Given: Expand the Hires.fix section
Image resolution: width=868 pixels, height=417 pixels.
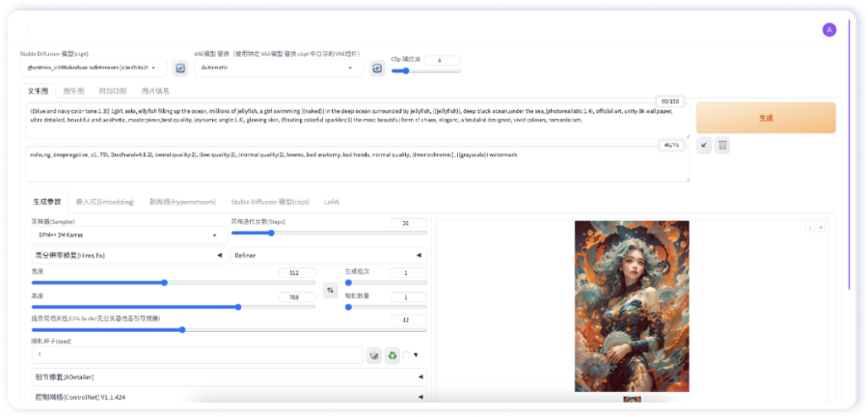Looking at the screenshot, I should point(129,255).
